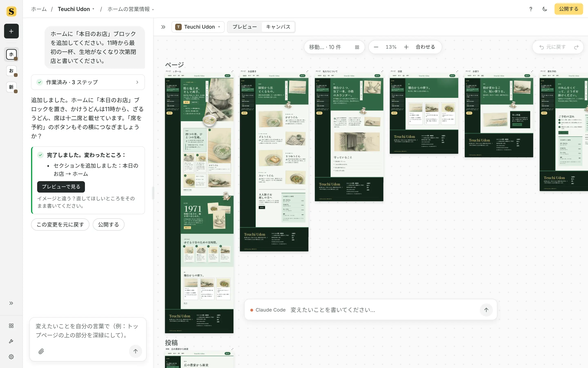Click the redo arrow icon
Viewport: 588px width, 368px height.
pos(576,47)
